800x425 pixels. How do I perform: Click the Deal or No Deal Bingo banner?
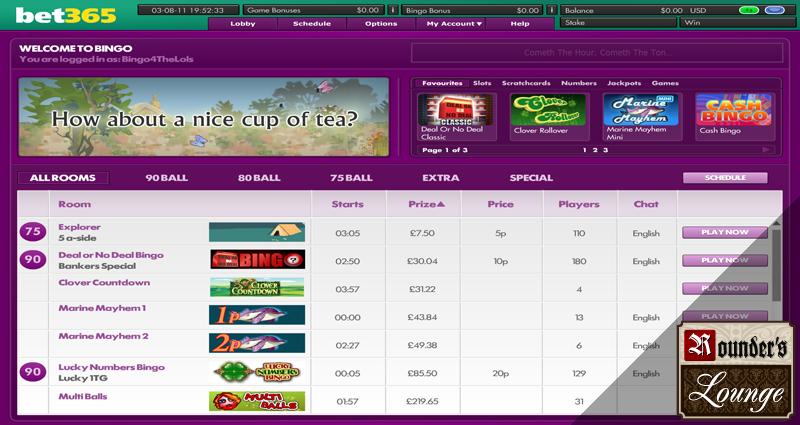(258, 259)
